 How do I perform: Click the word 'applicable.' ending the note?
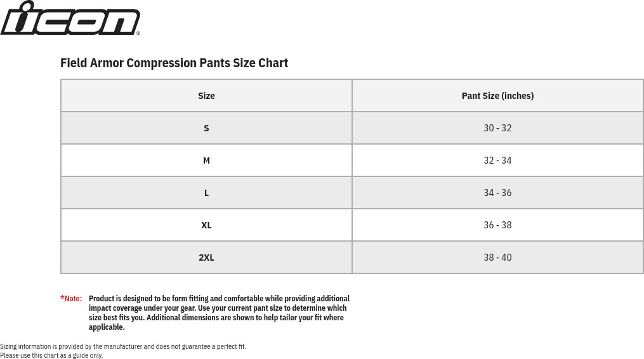107,327
